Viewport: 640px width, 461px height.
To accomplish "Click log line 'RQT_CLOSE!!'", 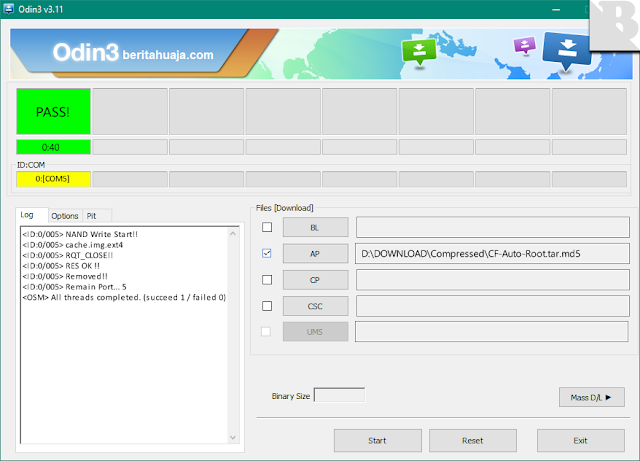I will click(68, 256).
